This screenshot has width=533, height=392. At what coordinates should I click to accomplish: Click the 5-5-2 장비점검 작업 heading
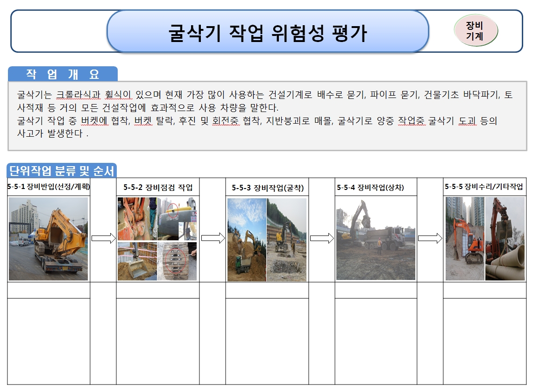(x=158, y=187)
